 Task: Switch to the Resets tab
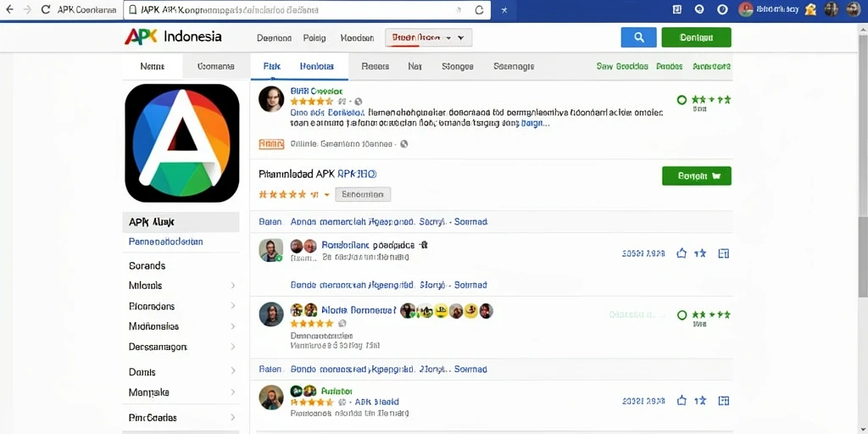point(376,66)
